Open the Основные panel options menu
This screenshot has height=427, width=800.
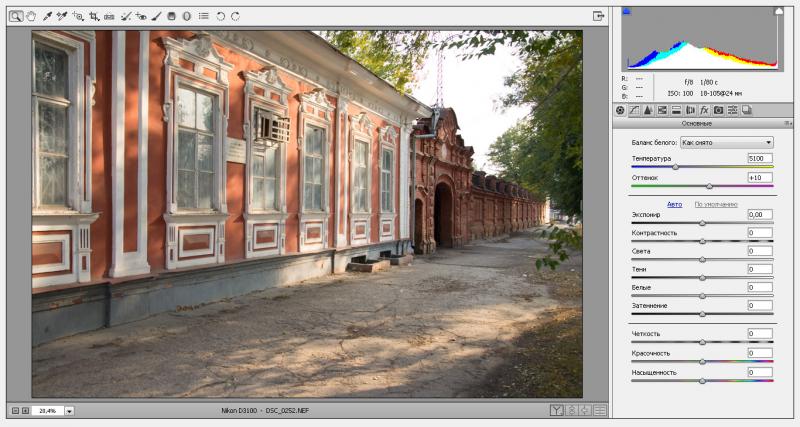(787, 123)
